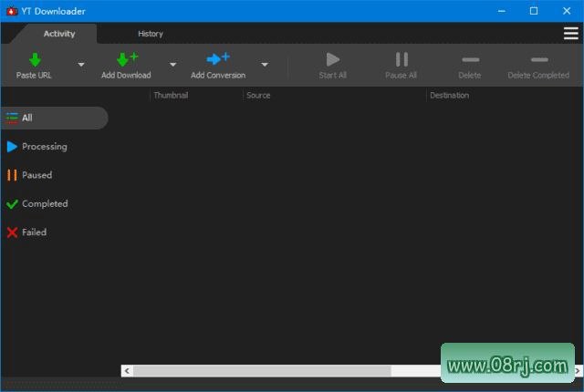Click the Source column header

click(258, 95)
